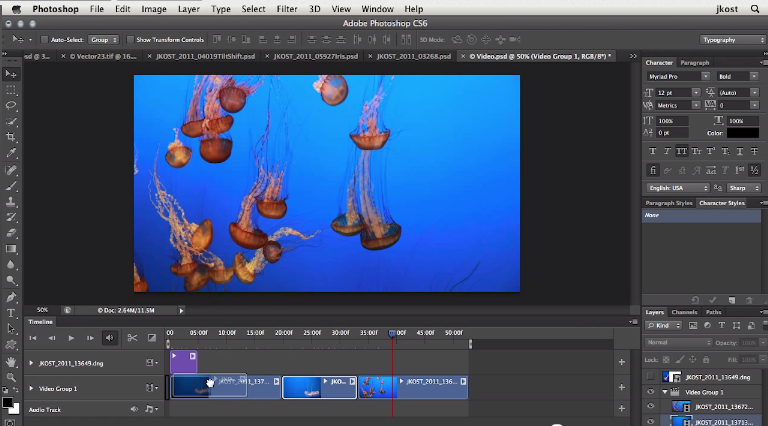Image resolution: width=768 pixels, height=426 pixels.
Task: Open the Filter menu
Action: tap(287, 8)
